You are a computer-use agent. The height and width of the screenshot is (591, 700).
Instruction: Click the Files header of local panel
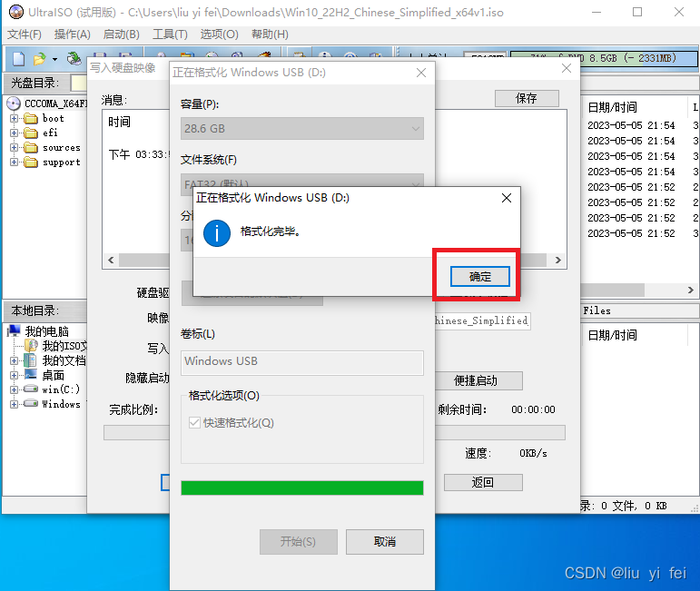[x=596, y=310]
